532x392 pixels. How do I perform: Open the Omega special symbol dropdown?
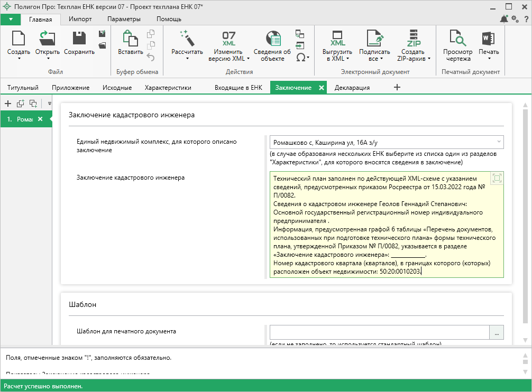coord(302,58)
